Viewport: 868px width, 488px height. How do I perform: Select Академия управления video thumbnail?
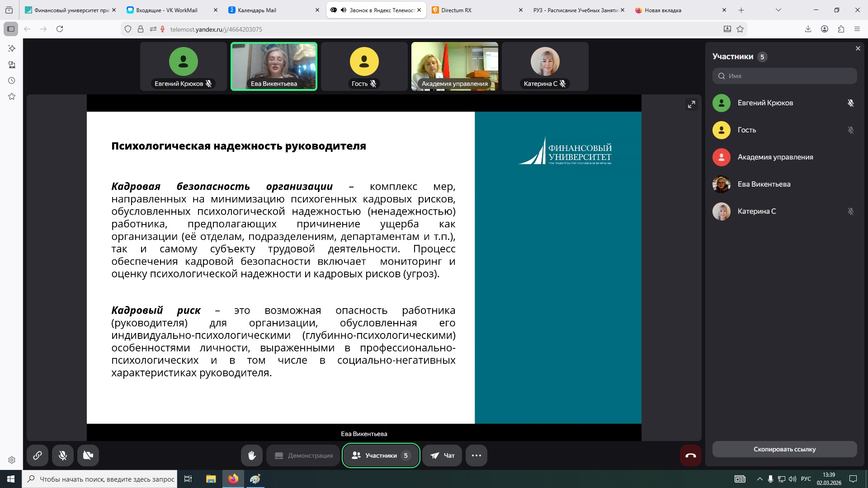pos(454,66)
